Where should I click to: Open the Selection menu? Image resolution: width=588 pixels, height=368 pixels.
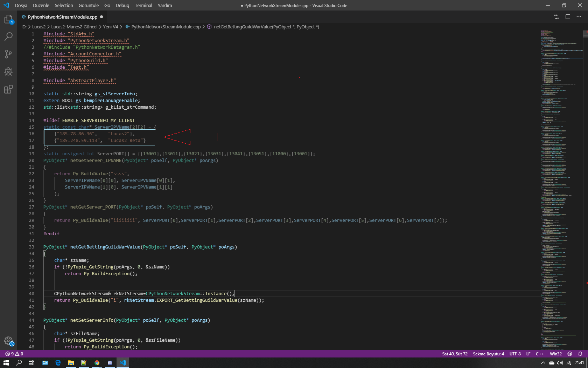tap(64, 5)
